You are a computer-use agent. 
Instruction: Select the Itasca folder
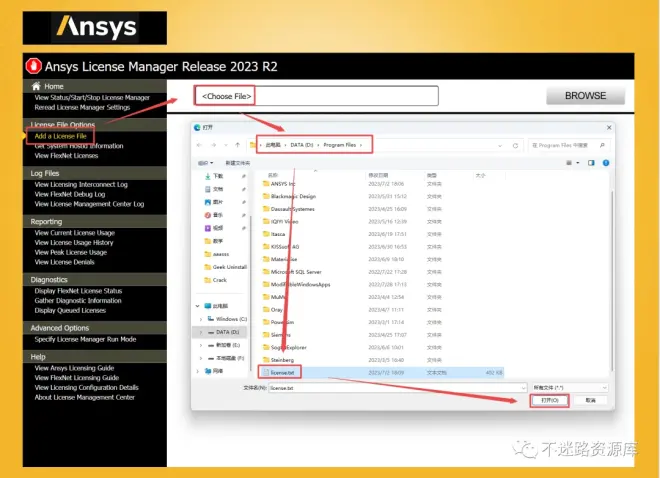[x=274, y=234]
